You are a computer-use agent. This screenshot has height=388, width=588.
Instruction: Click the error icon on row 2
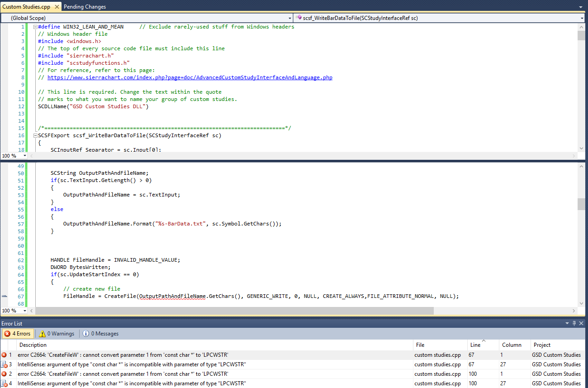pos(4,374)
